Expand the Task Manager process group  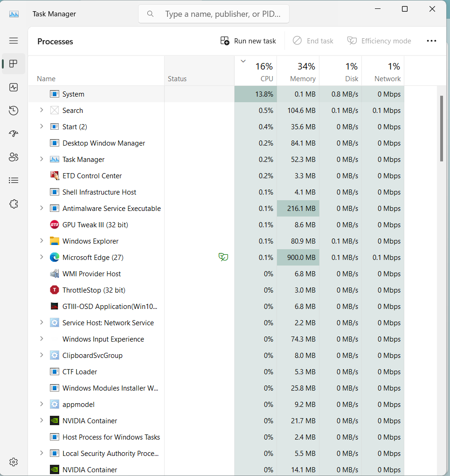click(x=42, y=159)
